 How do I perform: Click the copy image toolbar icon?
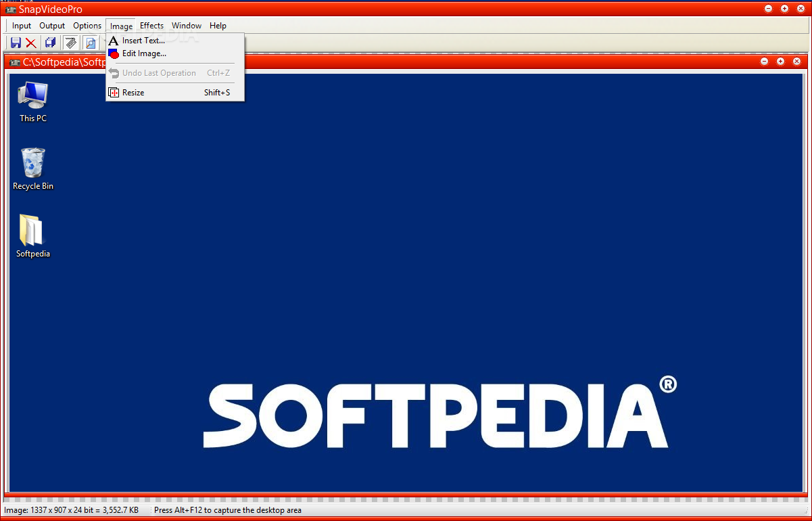[50, 43]
